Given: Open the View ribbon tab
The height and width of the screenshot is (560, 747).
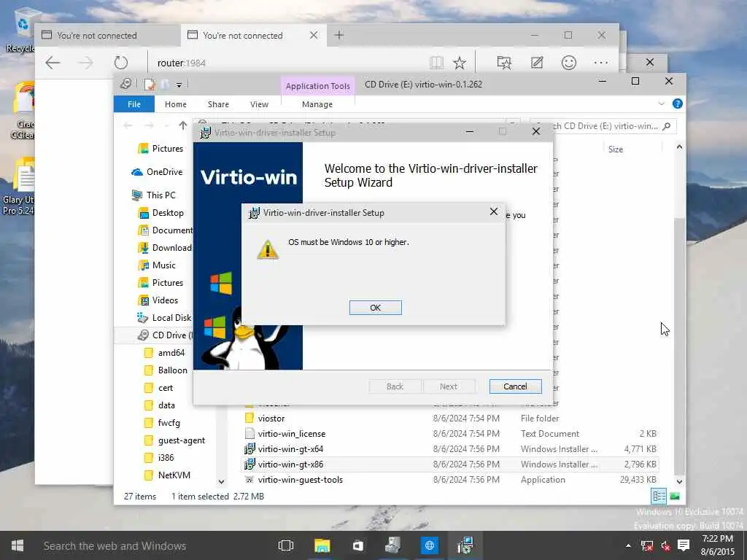Looking at the screenshot, I should pyautogui.click(x=259, y=104).
